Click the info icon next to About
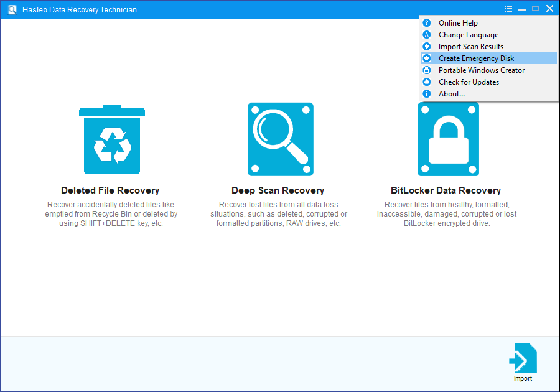 point(427,93)
